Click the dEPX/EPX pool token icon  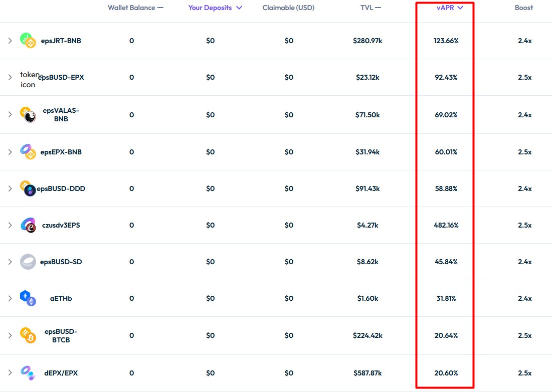[x=28, y=372]
